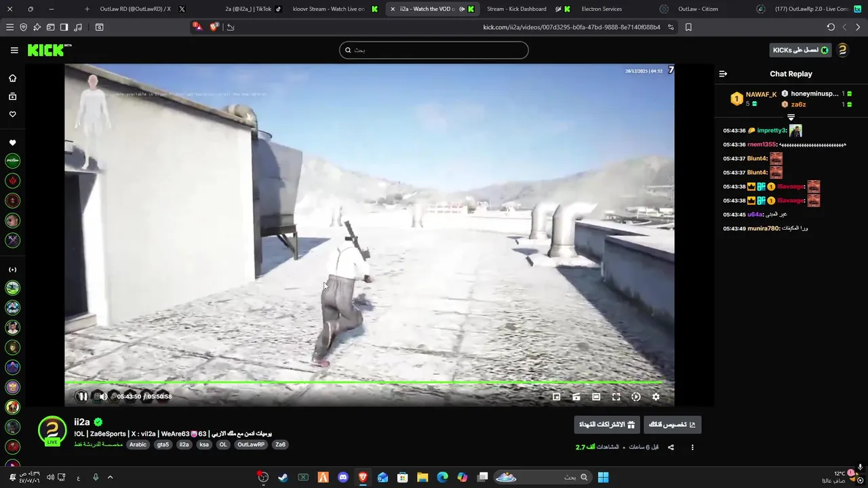Open user profile avatar menu
This screenshot has width=868, height=488.
842,50
